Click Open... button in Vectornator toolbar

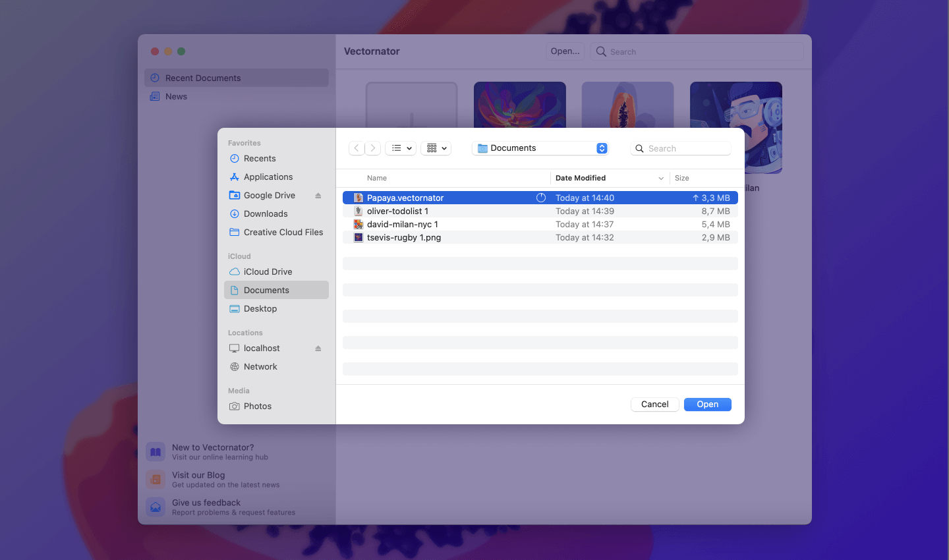click(565, 51)
